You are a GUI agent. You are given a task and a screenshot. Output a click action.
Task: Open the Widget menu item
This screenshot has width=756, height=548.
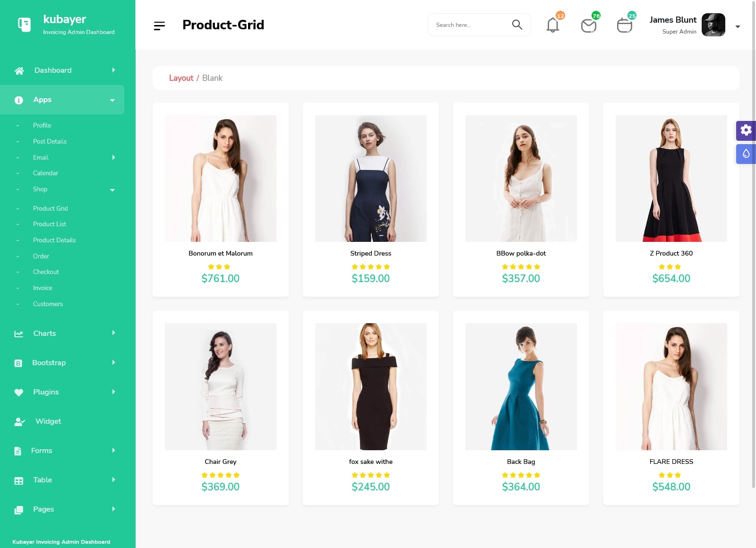[x=48, y=421]
